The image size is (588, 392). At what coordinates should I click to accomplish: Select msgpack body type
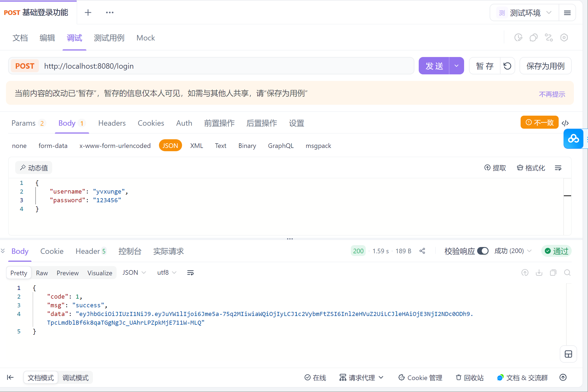[x=318, y=146]
